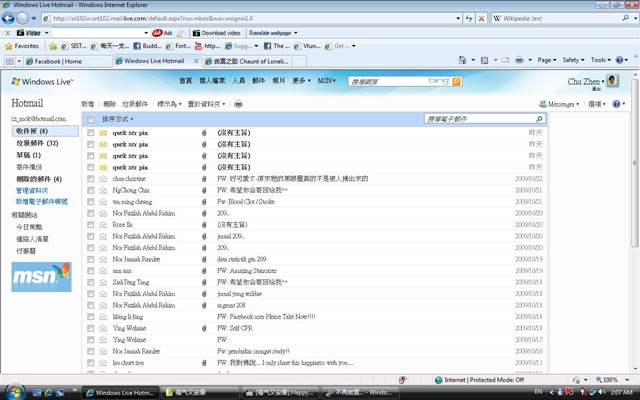
Task: Click the Favorites star button
Action: point(22,46)
